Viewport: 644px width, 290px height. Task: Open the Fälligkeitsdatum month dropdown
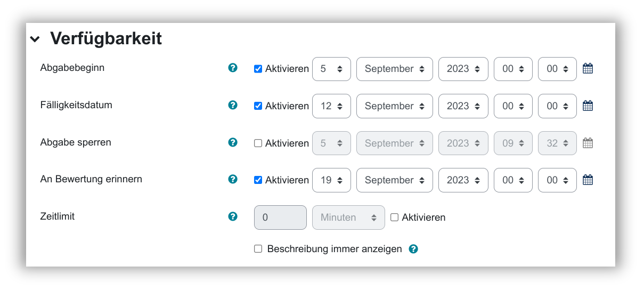click(394, 106)
